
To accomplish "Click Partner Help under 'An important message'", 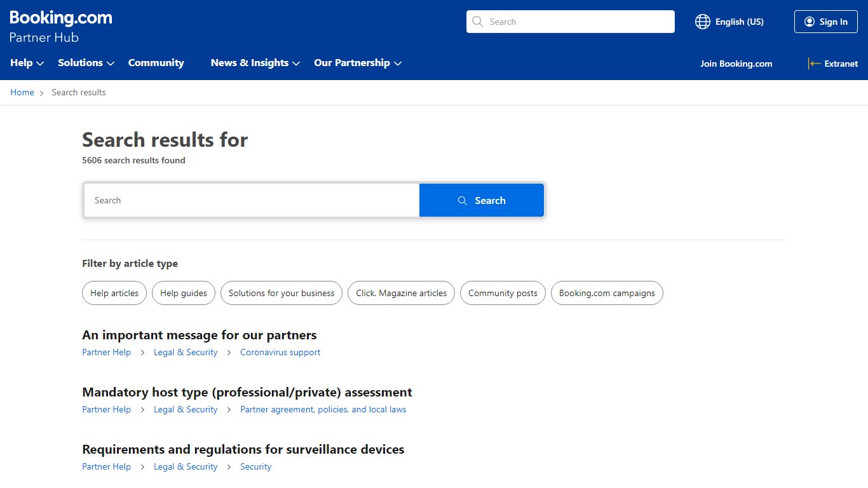I will (107, 352).
